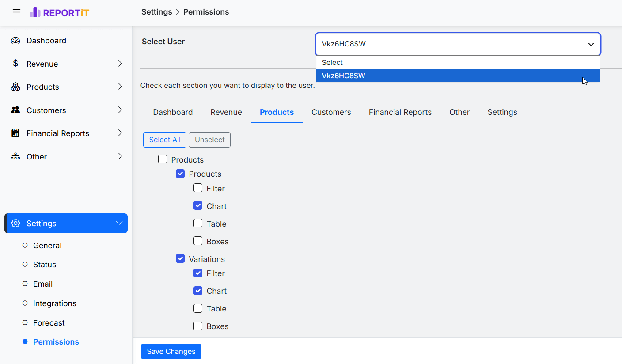The height and width of the screenshot is (364, 622).
Task: Click the Financial Reports clipboard icon
Action: pyautogui.click(x=15, y=133)
